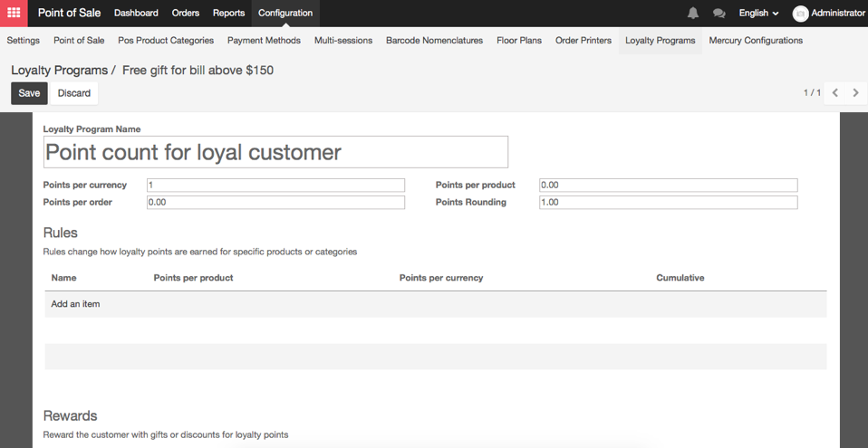
Task: Open notifications bell icon
Action: pyautogui.click(x=692, y=13)
